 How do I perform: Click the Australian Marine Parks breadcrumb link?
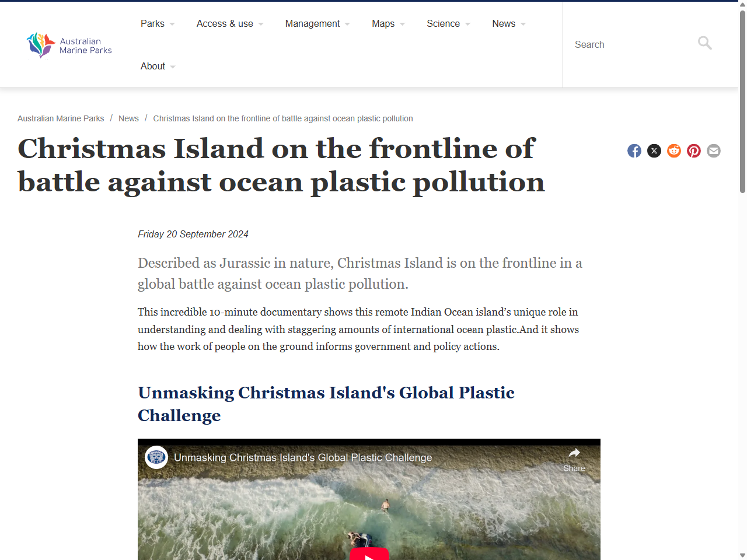point(61,118)
